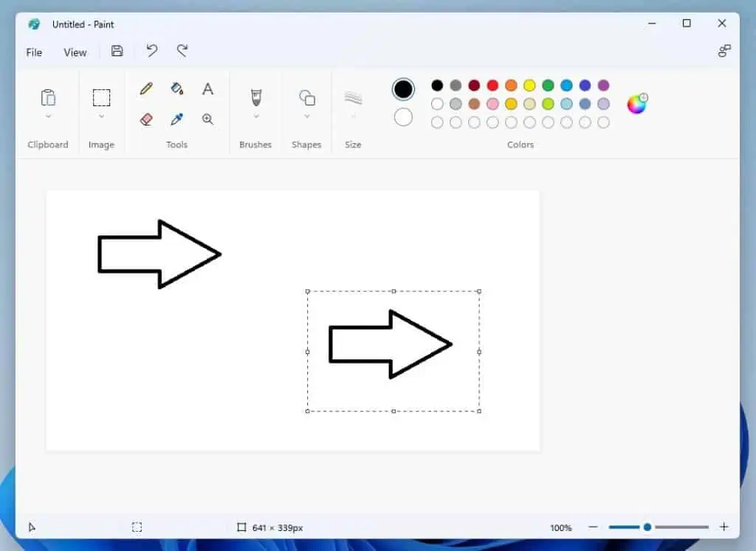Viewport: 756px width, 551px height.
Task: Open the File menu
Action: click(x=33, y=52)
